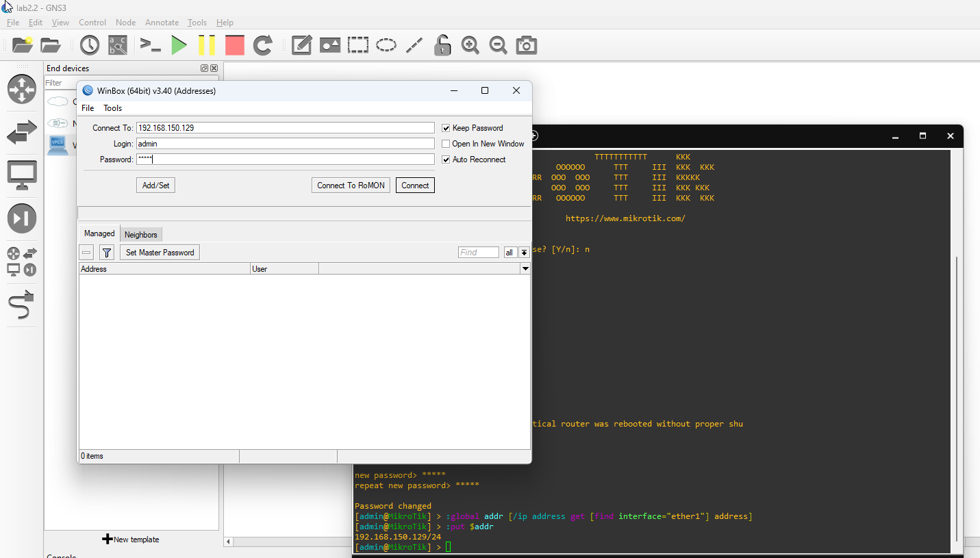Stop all nodes with red square icon
The width and height of the screenshot is (980, 558).
click(x=235, y=45)
